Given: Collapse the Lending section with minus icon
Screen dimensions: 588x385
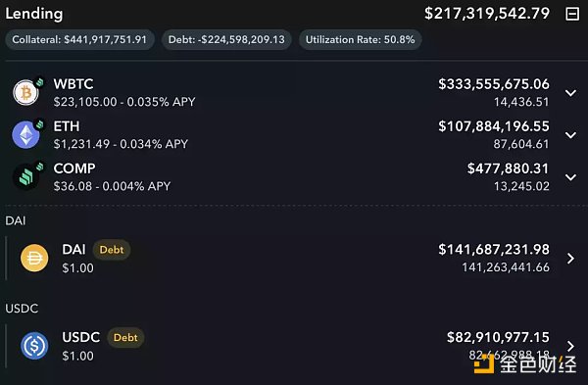Looking at the screenshot, I should point(572,15).
